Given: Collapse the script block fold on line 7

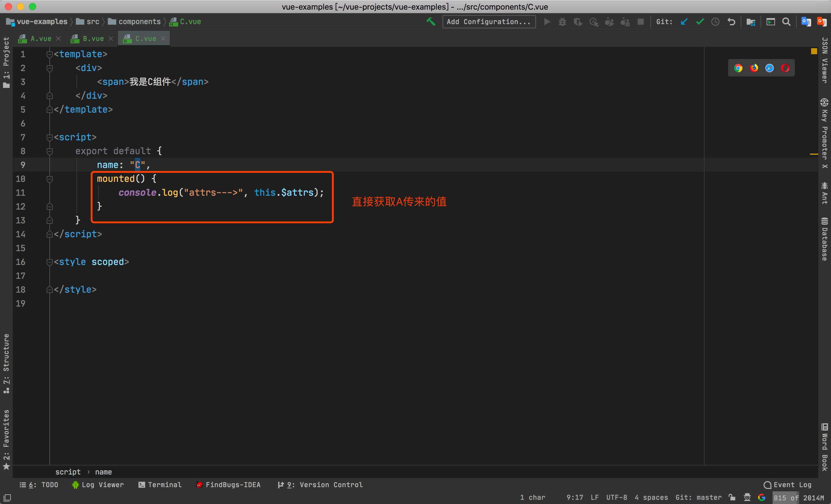Looking at the screenshot, I should [x=50, y=137].
